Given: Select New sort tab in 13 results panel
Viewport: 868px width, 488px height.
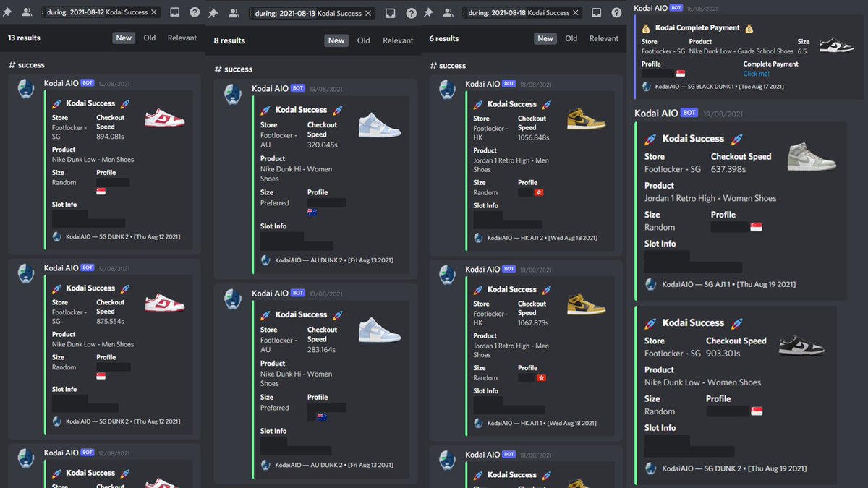Looking at the screenshot, I should click(124, 38).
